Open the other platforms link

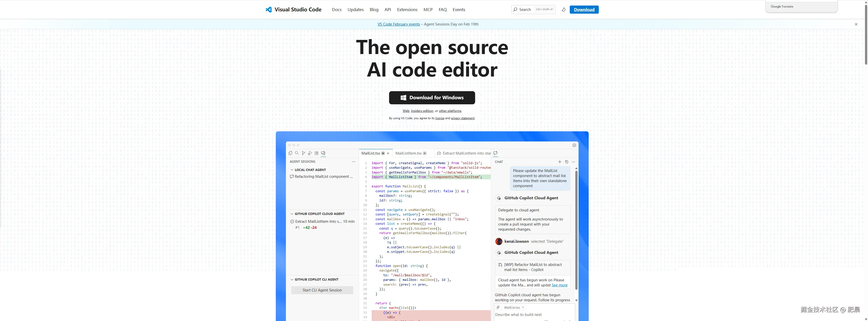[x=450, y=111]
